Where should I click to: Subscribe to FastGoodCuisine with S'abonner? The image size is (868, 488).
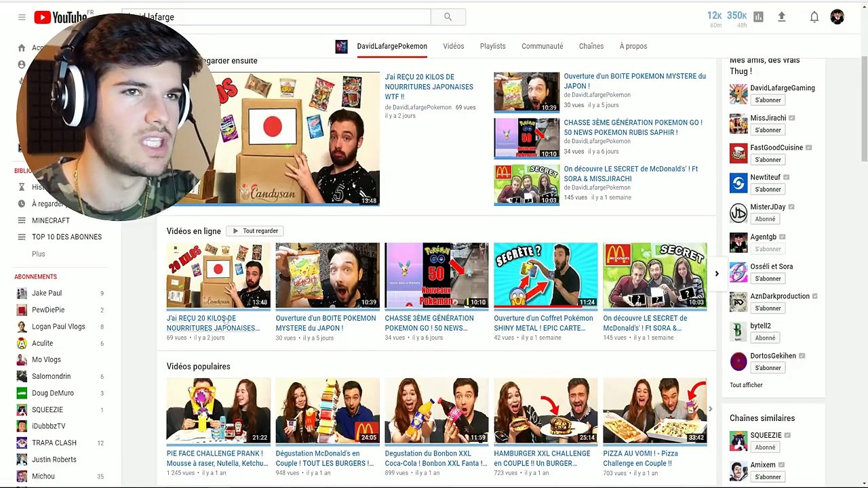pyautogui.click(x=768, y=160)
